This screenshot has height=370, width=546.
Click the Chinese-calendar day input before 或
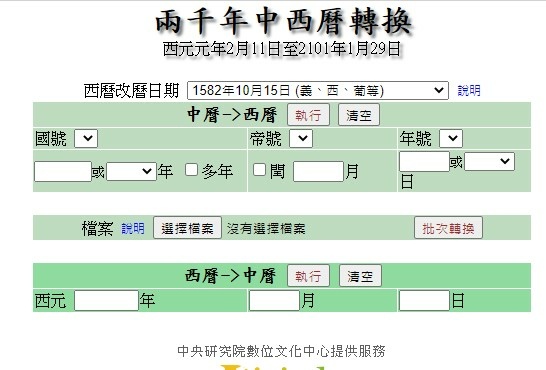point(424,162)
